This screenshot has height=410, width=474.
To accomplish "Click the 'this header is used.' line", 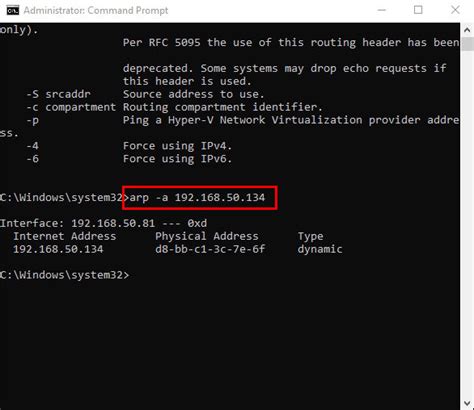I will pos(187,81).
